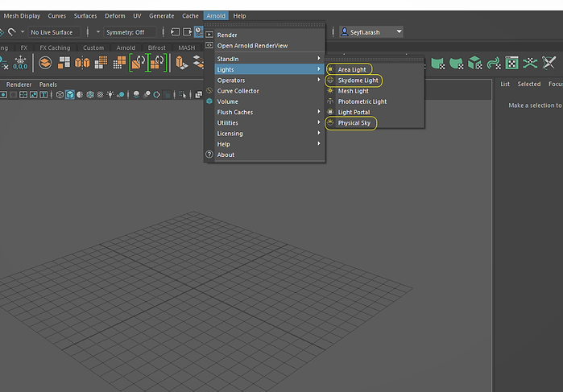Choose Mesh Light in the Lights submenu
The width and height of the screenshot is (563, 392).
(375, 91)
